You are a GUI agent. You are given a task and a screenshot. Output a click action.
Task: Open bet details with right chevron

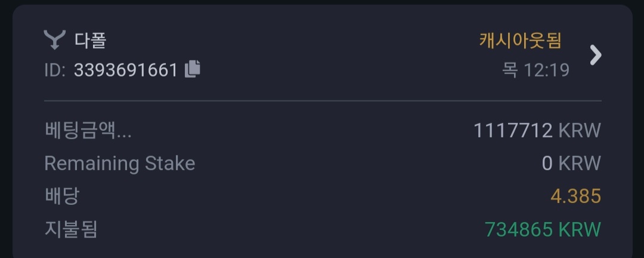click(x=596, y=55)
